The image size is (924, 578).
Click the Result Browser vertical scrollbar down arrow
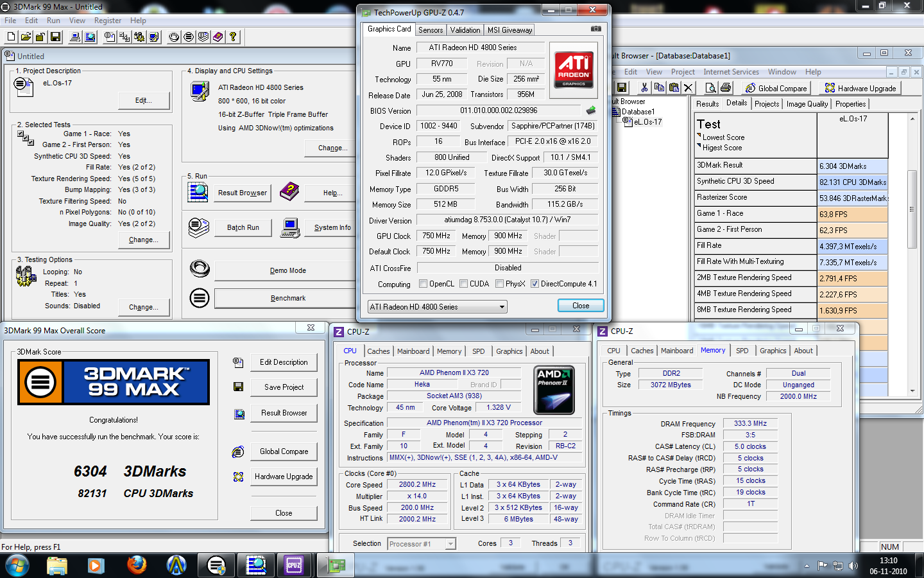(912, 390)
